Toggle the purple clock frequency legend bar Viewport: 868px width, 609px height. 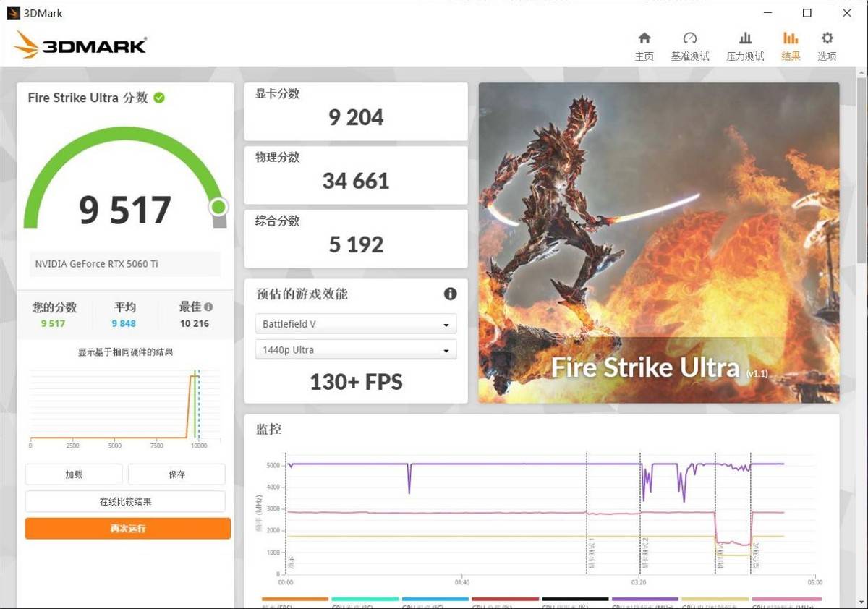pos(644,600)
